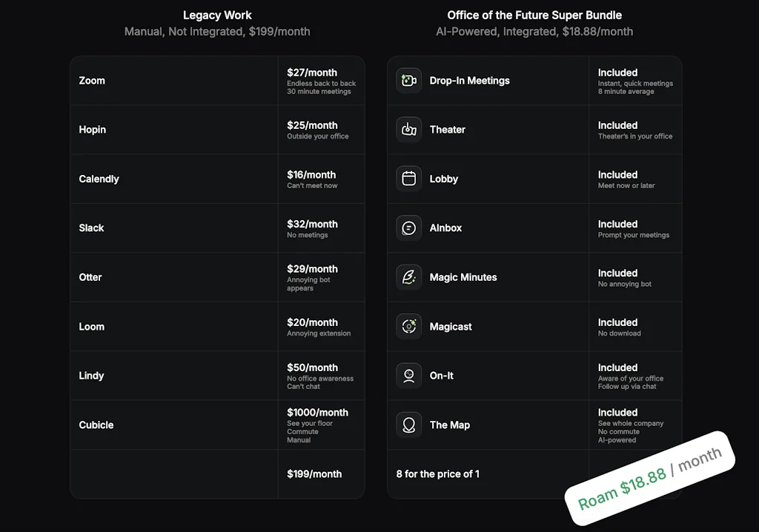The height and width of the screenshot is (532, 759).
Task: Click 'See your floor' text
Action: click(x=310, y=423)
